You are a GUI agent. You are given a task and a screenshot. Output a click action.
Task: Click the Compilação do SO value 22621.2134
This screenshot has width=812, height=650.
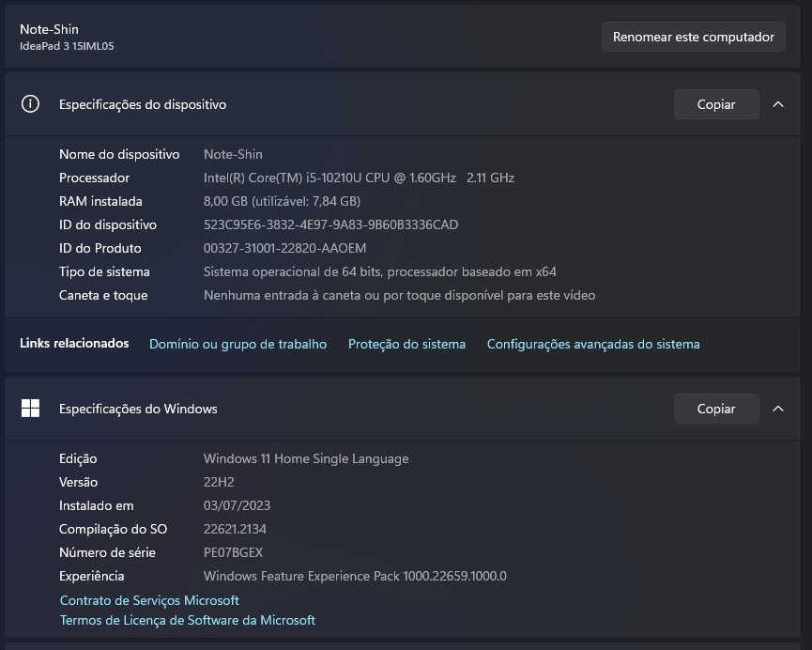(235, 529)
